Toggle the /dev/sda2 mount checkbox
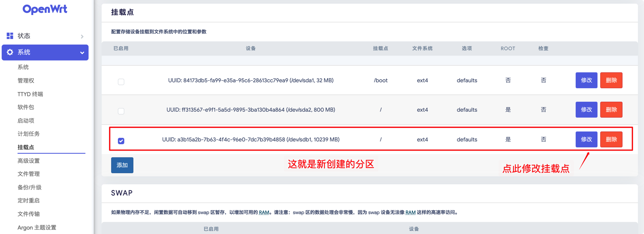Image resolution: width=644 pixels, height=234 pixels. coord(121,111)
